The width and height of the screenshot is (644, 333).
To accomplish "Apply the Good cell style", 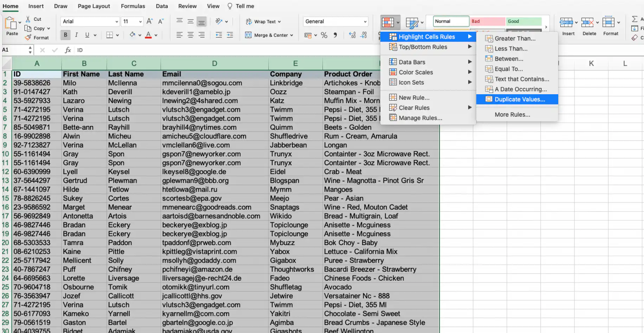I will point(524,21).
